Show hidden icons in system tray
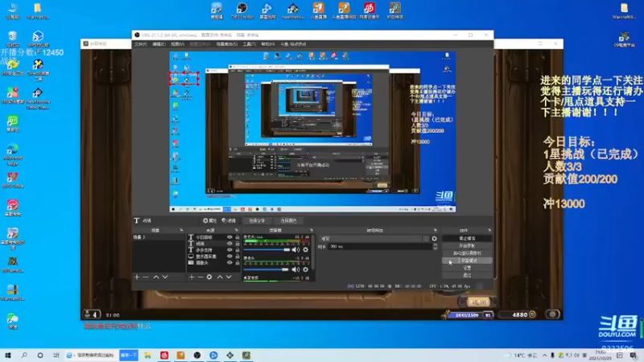This screenshot has width=644, height=362. [545, 356]
